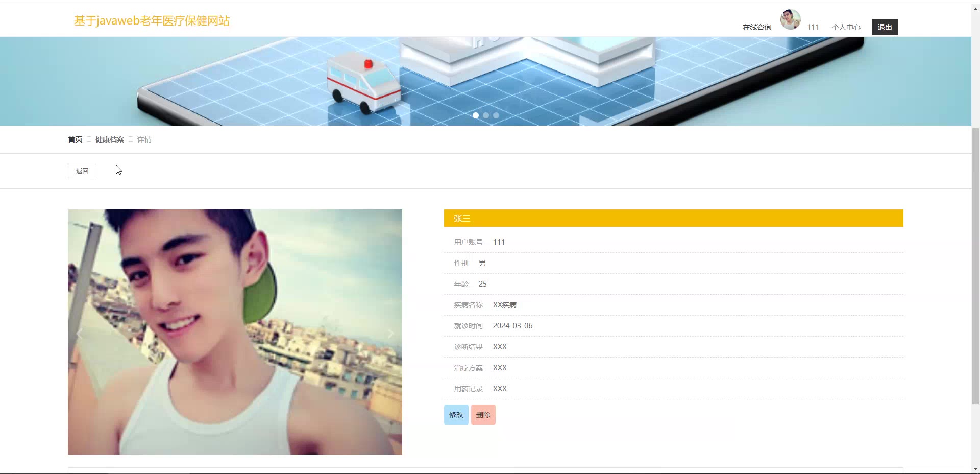Open 个人中心 personal center

tap(846, 27)
